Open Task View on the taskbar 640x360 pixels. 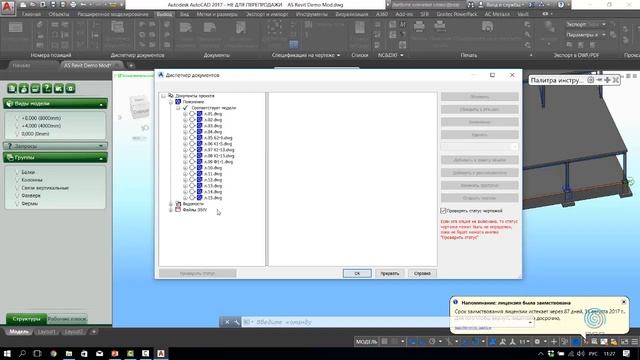click(37, 353)
